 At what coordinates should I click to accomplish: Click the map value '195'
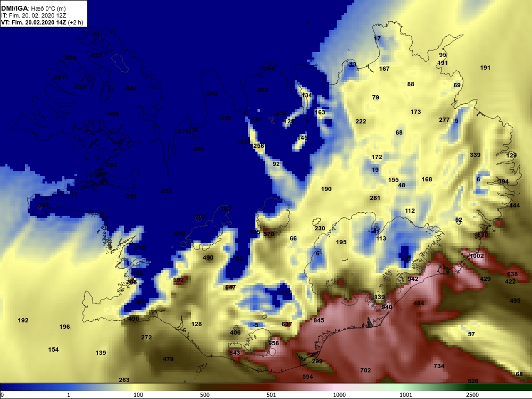(x=341, y=242)
